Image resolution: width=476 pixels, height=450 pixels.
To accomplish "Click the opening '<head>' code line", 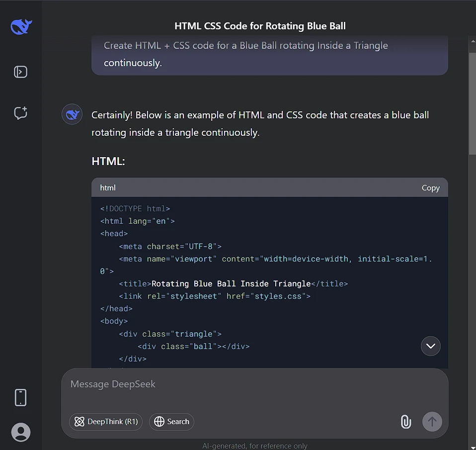I will point(114,234).
